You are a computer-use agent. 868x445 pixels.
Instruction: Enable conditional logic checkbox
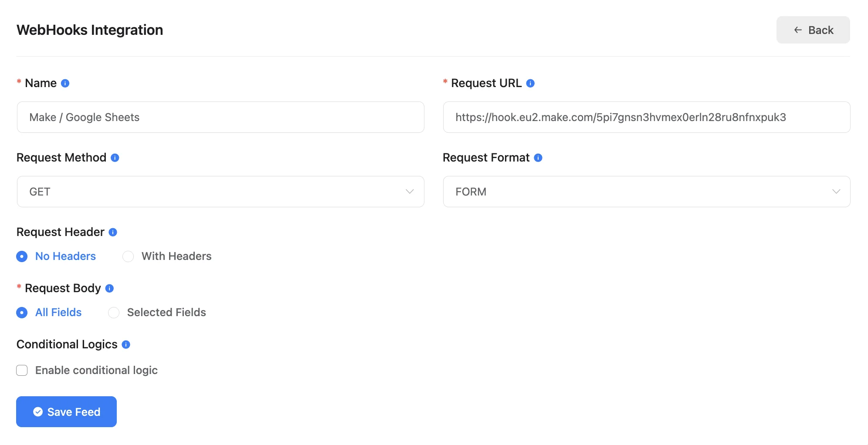pyautogui.click(x=22, y=370)
